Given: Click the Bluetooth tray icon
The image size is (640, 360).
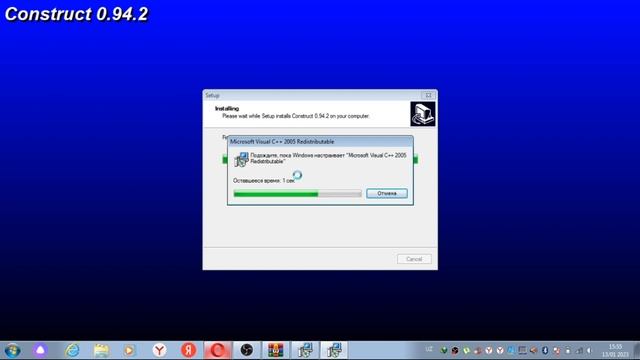Looking at the screenshot, I should (545, 351).
